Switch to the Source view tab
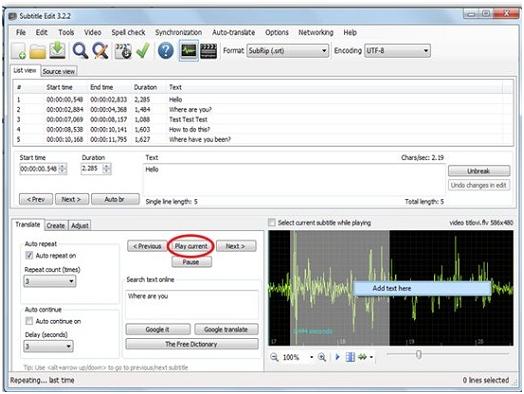The height and width of the screenshot is (394, 524). point(59,72)
